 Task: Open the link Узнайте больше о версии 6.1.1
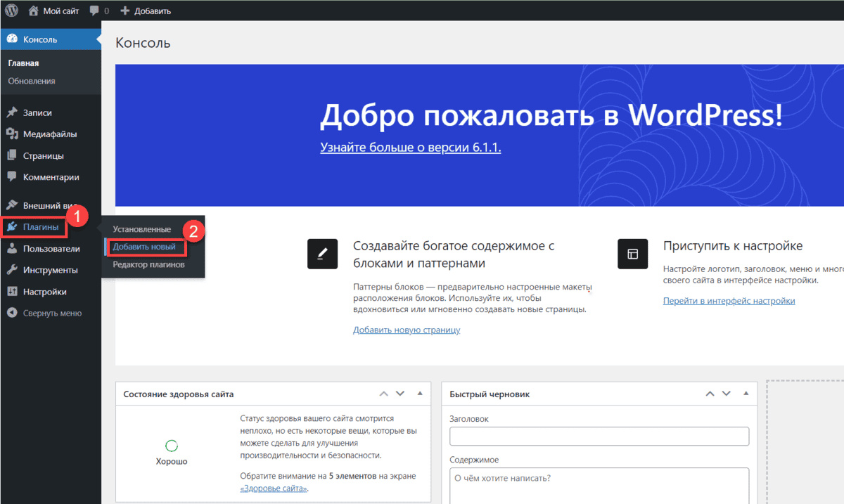[411, 148]
